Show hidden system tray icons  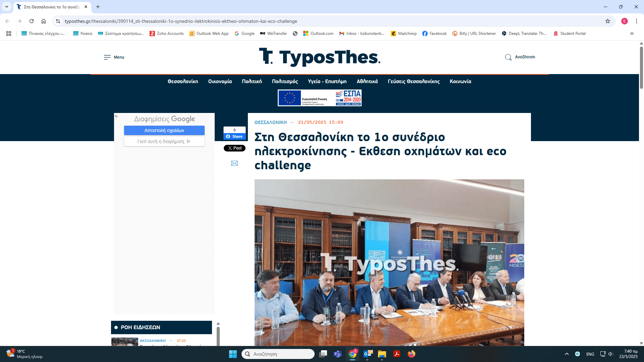567,354
